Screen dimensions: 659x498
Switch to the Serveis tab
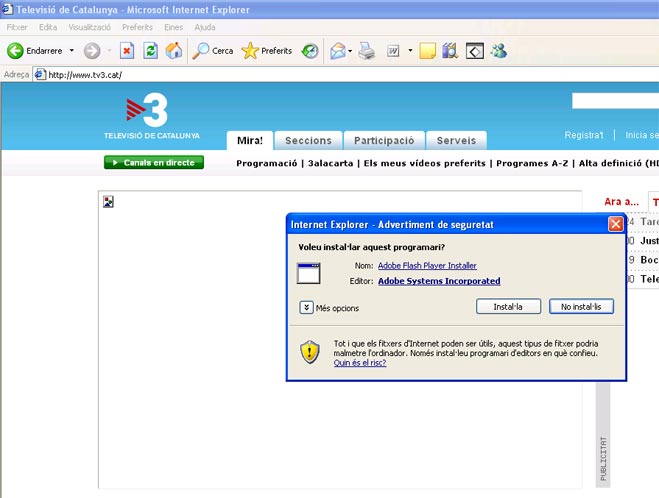click(456, 140)
